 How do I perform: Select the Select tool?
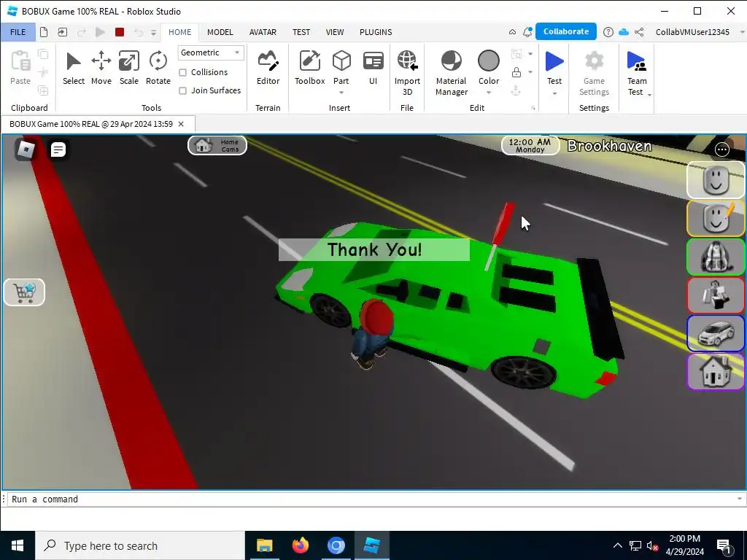74,68
